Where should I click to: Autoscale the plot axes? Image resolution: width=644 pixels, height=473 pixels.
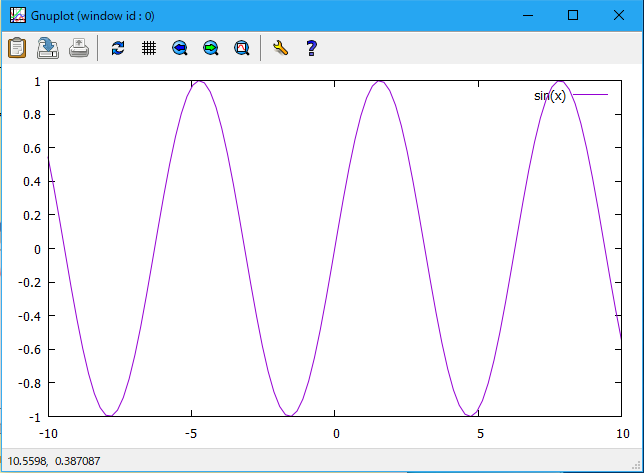[241, 47]
